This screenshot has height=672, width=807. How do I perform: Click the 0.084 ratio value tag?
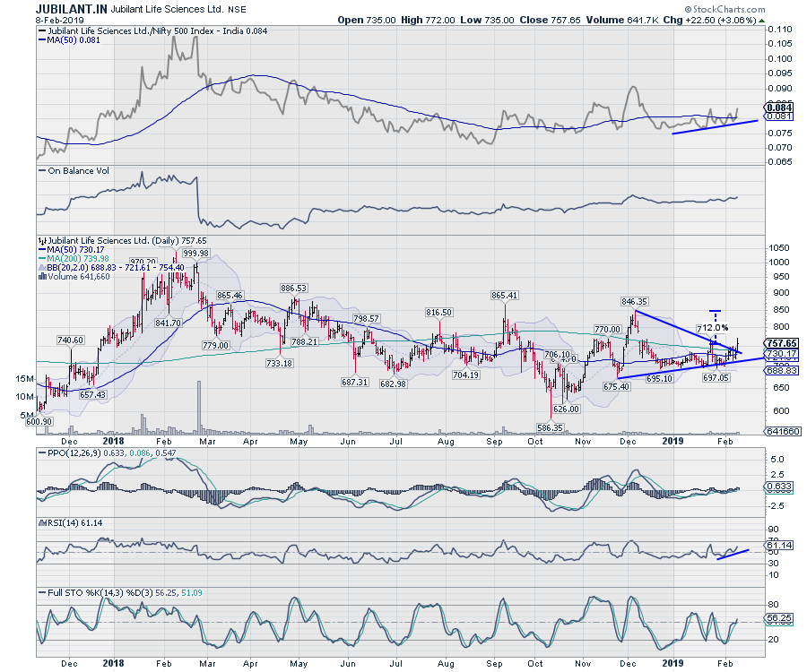[x=779, y=108]
